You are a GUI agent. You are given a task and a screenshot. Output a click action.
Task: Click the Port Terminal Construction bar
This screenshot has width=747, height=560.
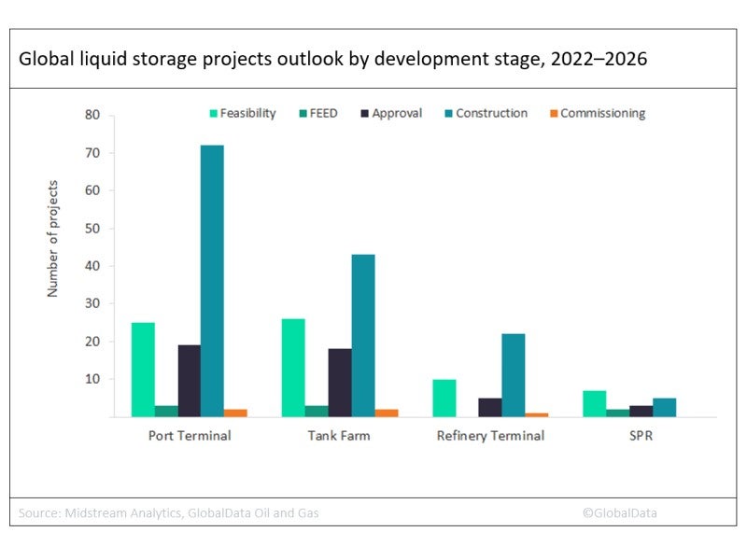coord(212,280)
